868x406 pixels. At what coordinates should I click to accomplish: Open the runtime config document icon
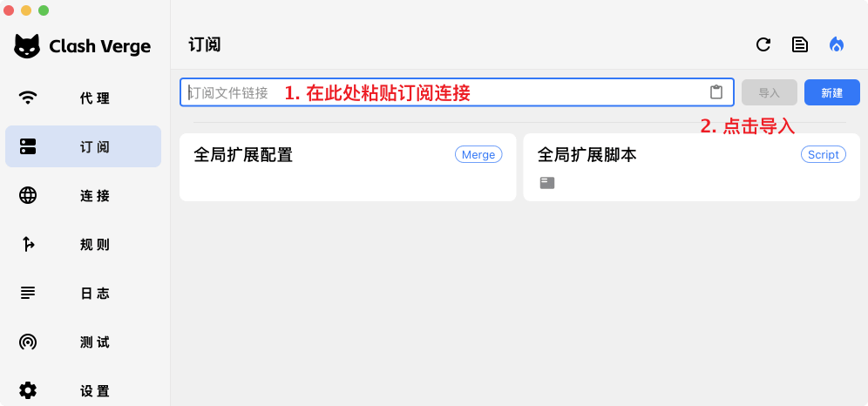[x=800, y=44]
